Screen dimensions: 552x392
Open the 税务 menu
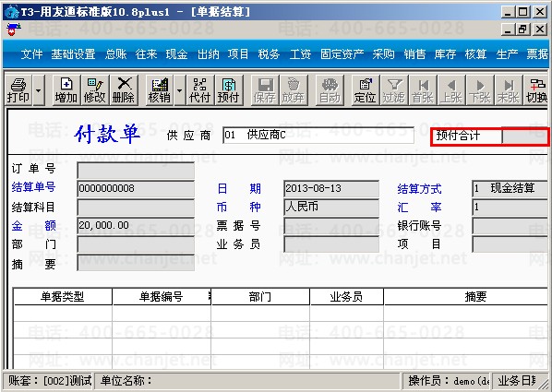pyautogui.click(x=269, y=54)
